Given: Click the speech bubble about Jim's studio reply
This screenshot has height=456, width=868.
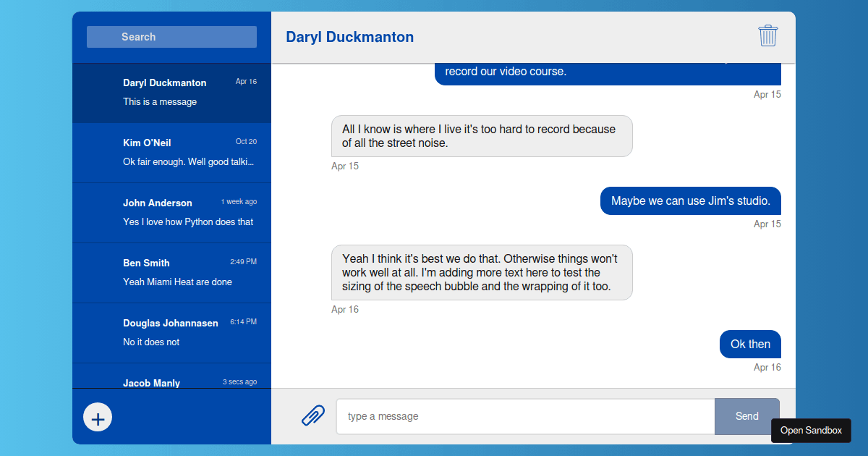Looking at the screenshot, I should coord(482,272).
